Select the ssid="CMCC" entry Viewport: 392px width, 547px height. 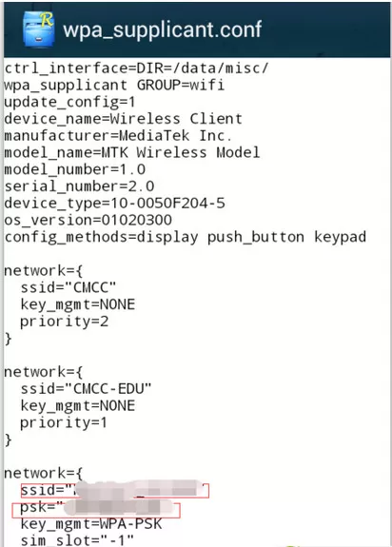click(68, 287)
